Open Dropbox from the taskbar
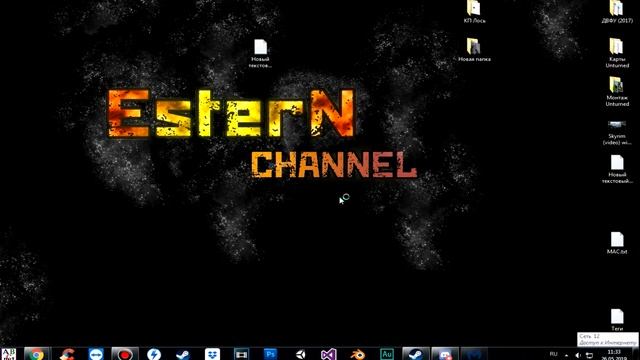The width and height of the screenshot is (640, 360). click(x=212, y=354)
